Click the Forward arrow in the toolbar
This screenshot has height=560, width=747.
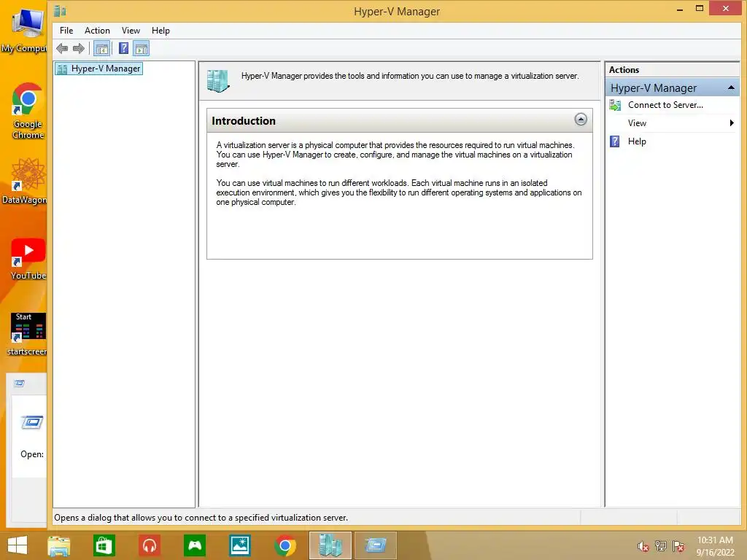(x=79, y=48)
